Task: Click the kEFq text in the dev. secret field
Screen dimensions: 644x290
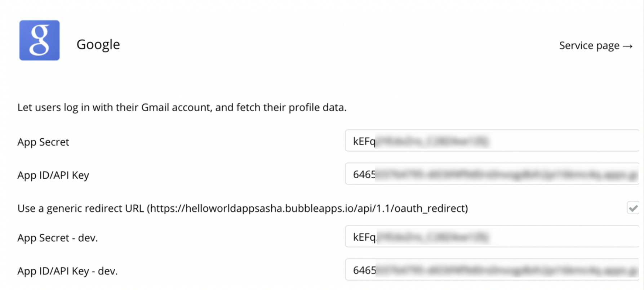Action: (364, 237)
